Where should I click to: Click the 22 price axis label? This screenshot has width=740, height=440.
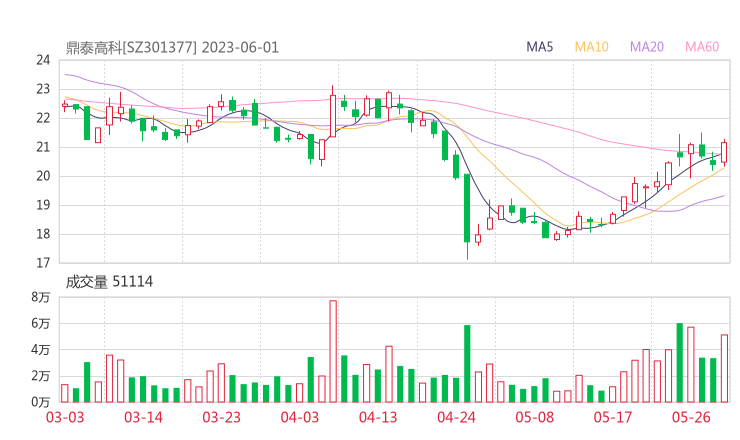coord(43,118)
